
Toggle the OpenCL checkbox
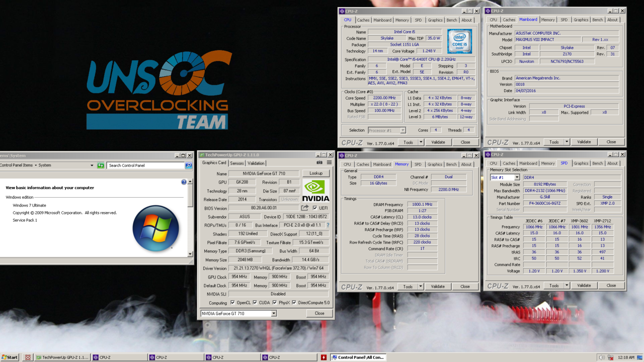232,303
